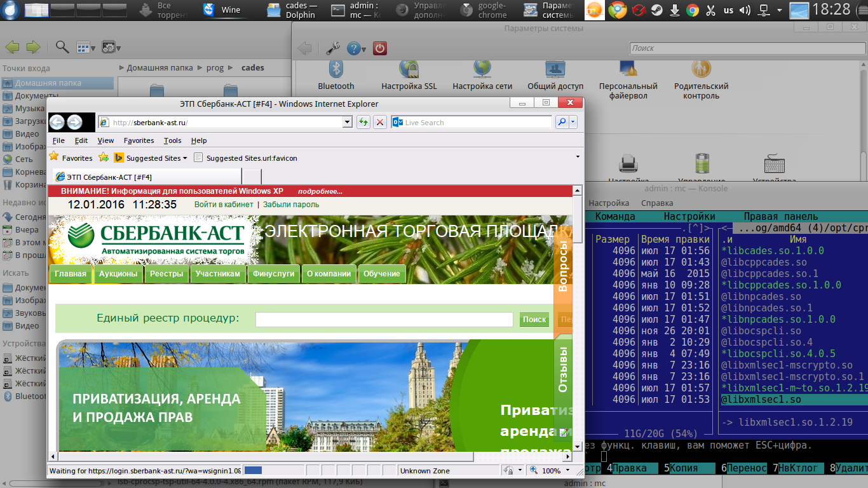Expand the Suggested Sites dropdown

[185, 158]
